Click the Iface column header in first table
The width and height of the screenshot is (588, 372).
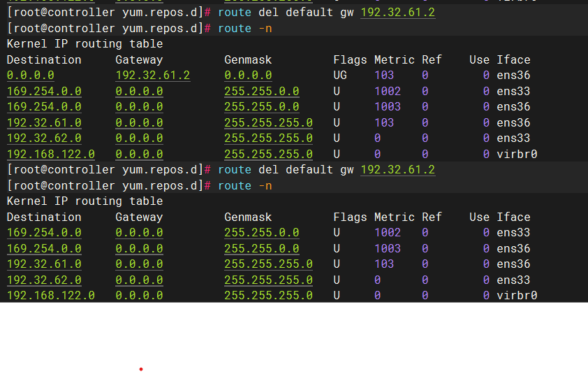click(513, 60)
